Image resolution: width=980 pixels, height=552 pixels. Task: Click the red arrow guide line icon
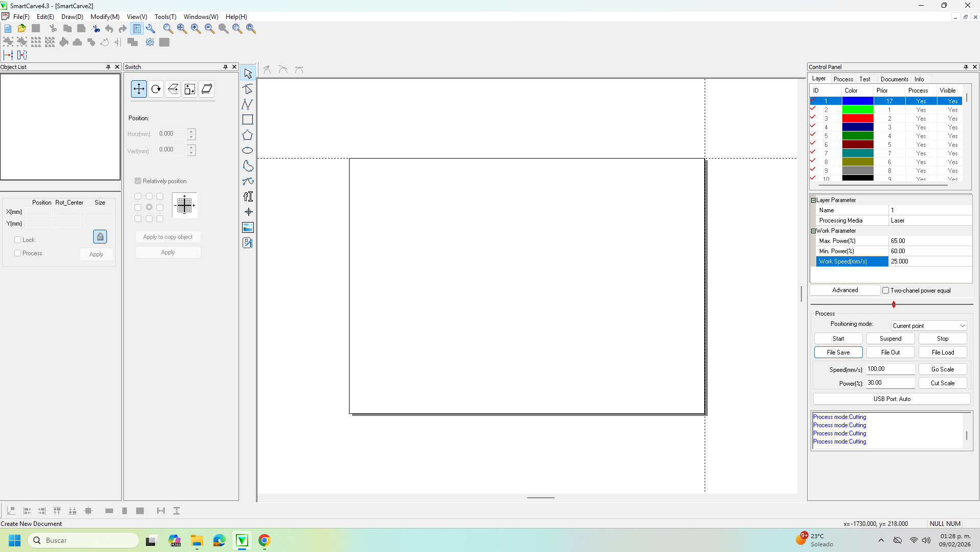(x=9, y=55)
